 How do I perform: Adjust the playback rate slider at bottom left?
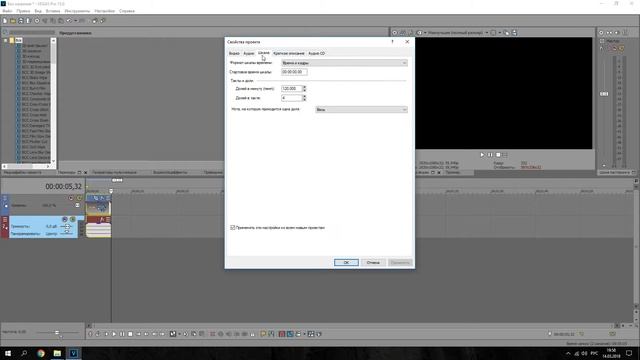coord(57,333)
